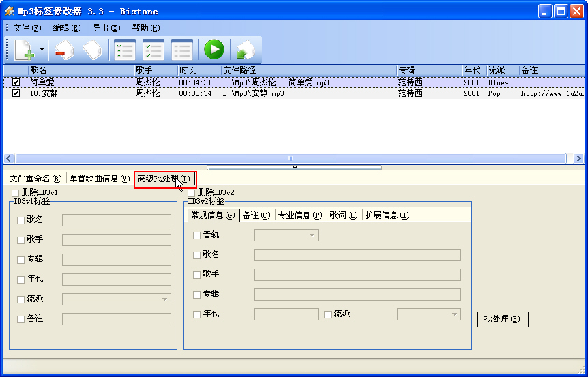
Task: Click the 歌名 input field in ID3v2 panel
Action: (x=357, y=255)
